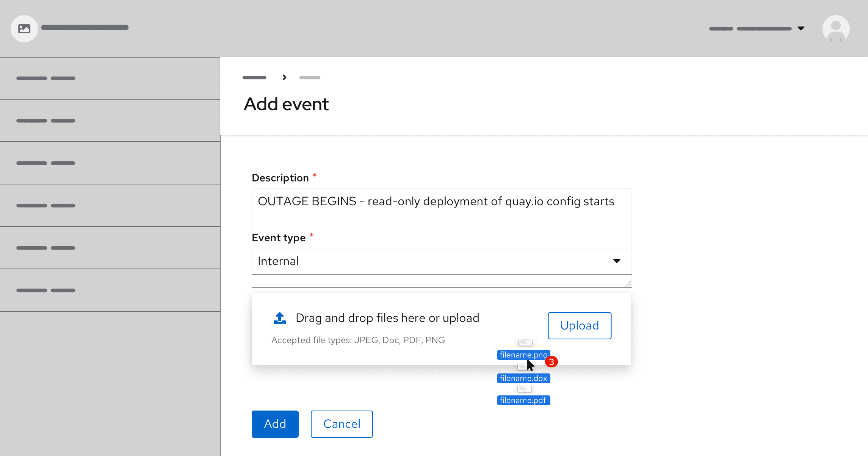Viewport: 868px width, 456px height.
Task: Click the red badge showing 3 files
Action: [x=552, y=362]
